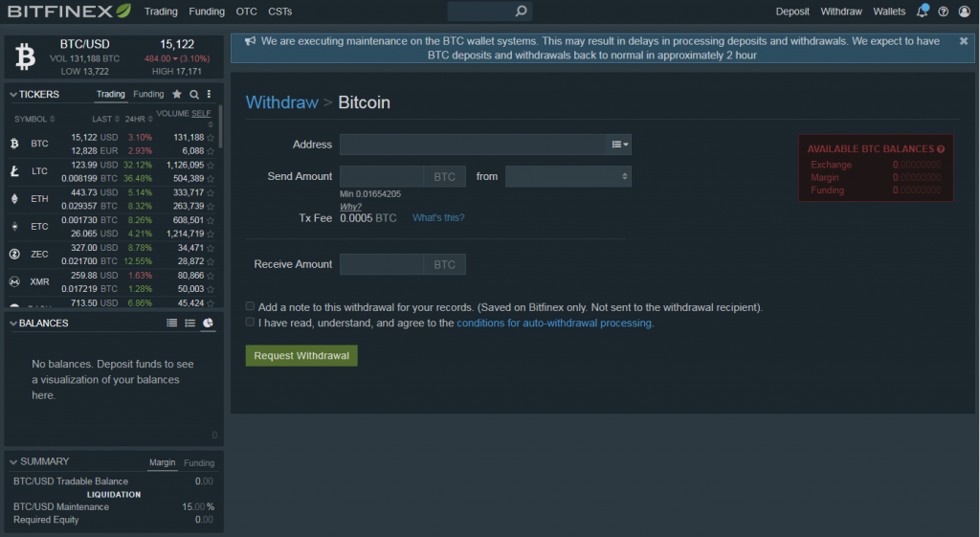Open the CSTs menu item
The image size is (980, 537).
[280, 11]
